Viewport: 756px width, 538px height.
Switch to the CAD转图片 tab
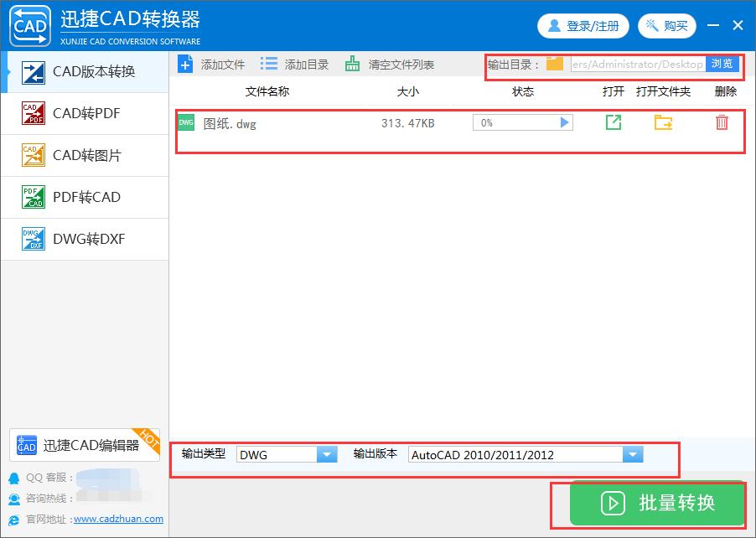pyautogui.click(x=84, y=155)
